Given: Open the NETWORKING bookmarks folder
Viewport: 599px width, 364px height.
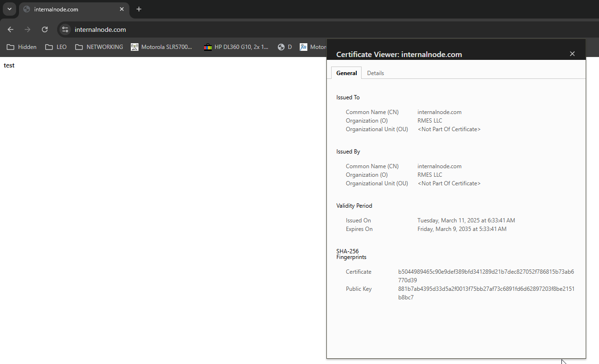Looking at the screenshot, I should (99, 47).
